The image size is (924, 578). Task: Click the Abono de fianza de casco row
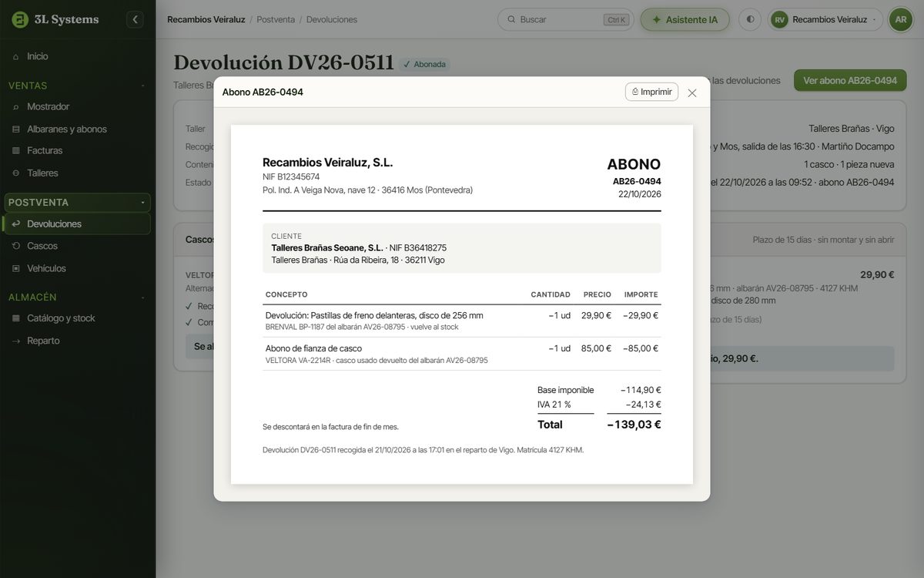462,354
